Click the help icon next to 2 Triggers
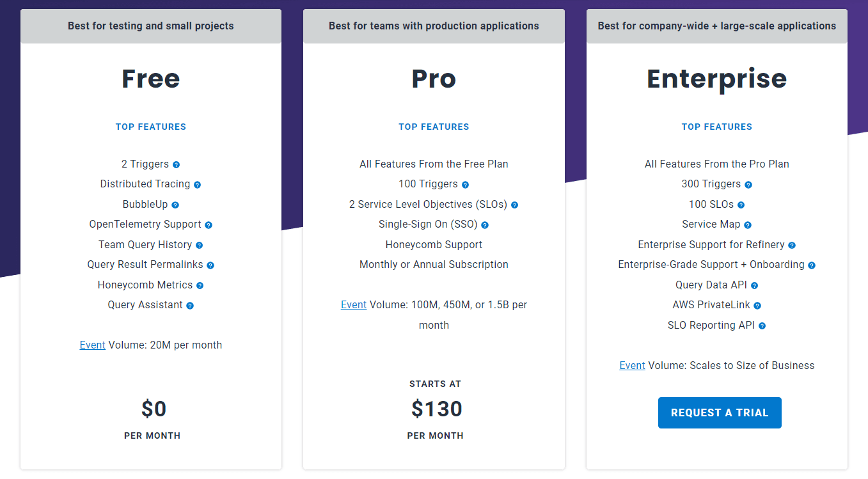This screenshot has width=868, height=479. (x=176, y=165)
